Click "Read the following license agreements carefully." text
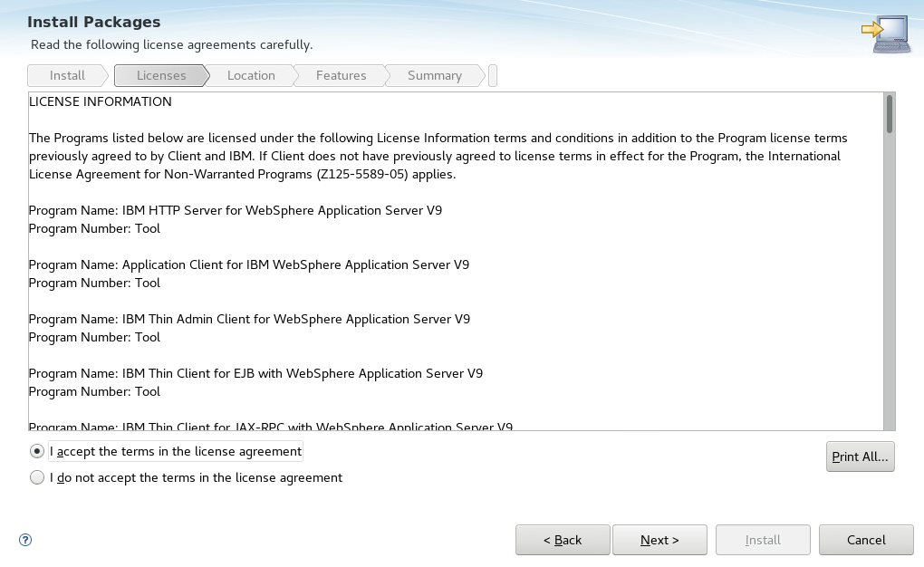This screenshot has height=567, width=924. [171, 44]
